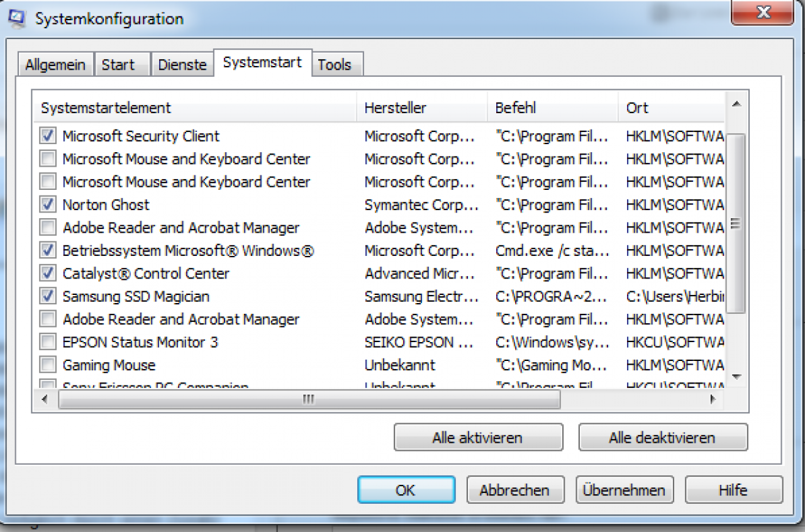Disable Samsung SSD Magician at startup
Screen dimensions: 805x532
click(x=47, y=296)
